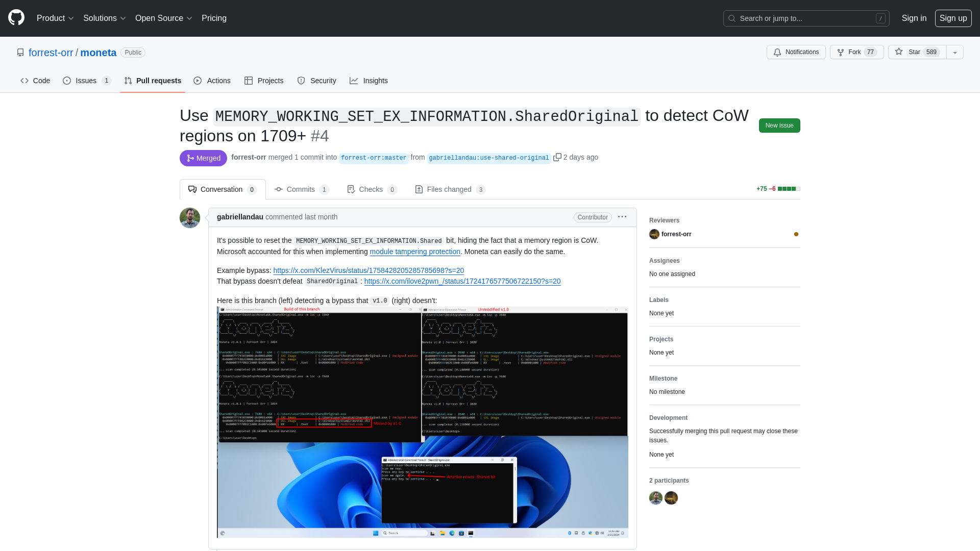Open the forrest-orr:master branch link

coord(374,158)
